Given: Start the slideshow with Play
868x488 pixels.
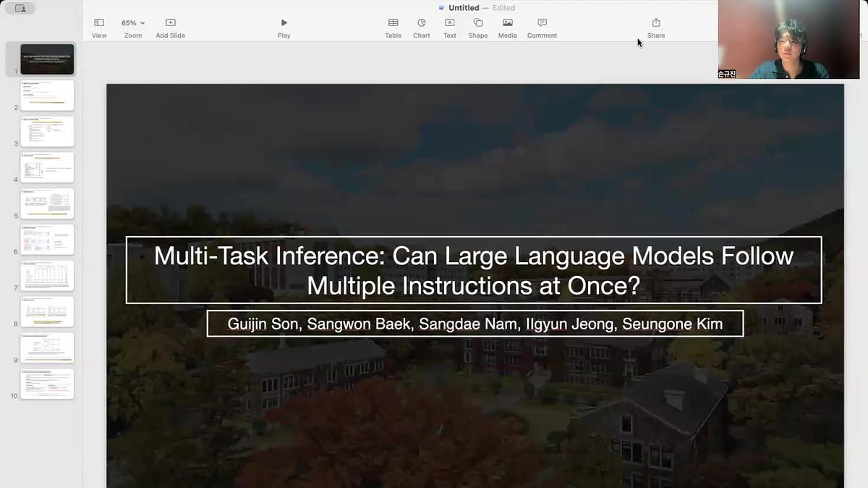Looking at the screenshot, I should pyautogui.click(x=284, y=23).
